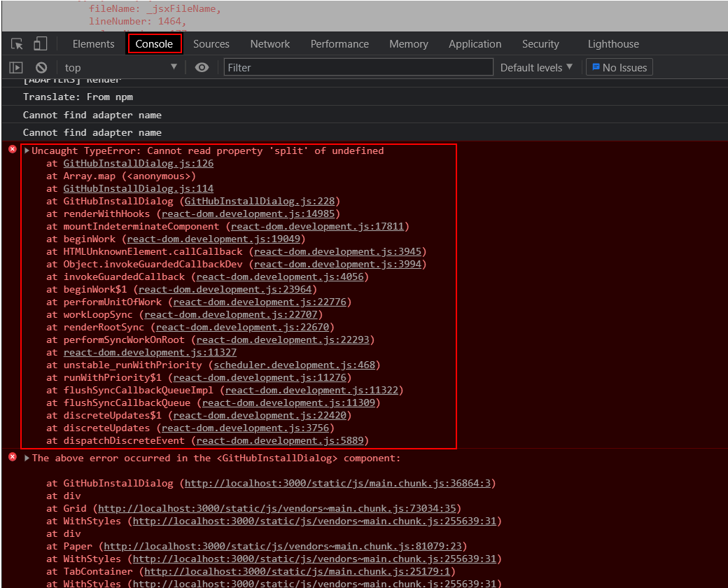Open react-dom.development.js:3945 link
The height and width of the screenshot is (588, 728).
pos(337,251)
